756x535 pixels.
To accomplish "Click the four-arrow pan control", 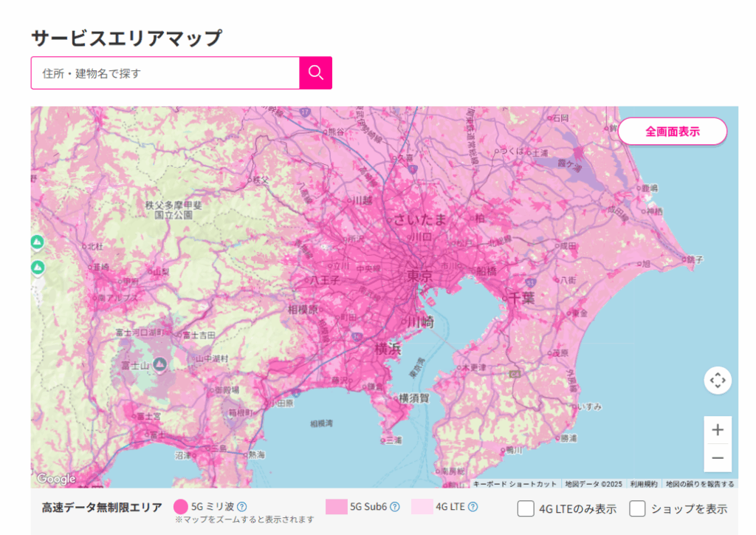I will click(x=717, y=380).
